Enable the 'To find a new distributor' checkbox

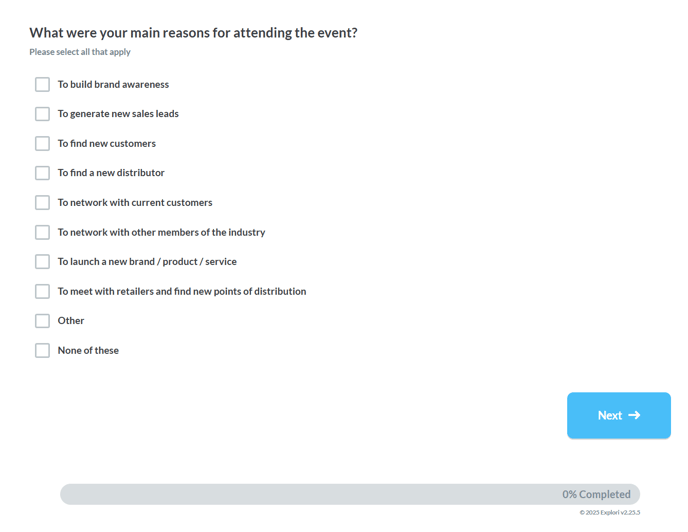click(43, 173)
